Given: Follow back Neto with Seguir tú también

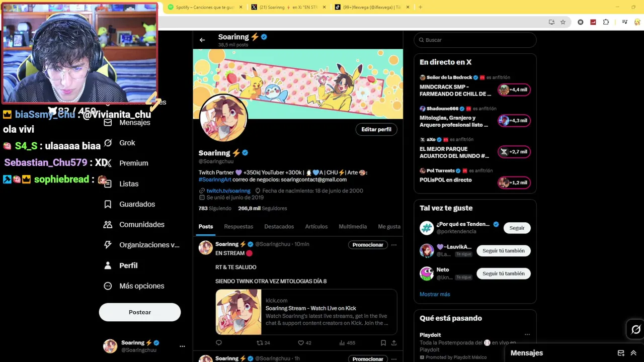Looking at the screenshot, I should (504, 274).
